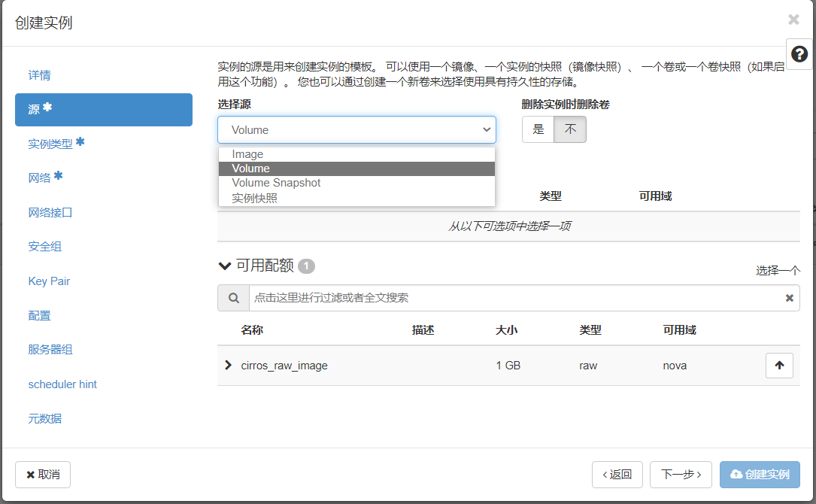
Task: Toggle 是 for delete volume on instance delete
Action: point(538,129)
